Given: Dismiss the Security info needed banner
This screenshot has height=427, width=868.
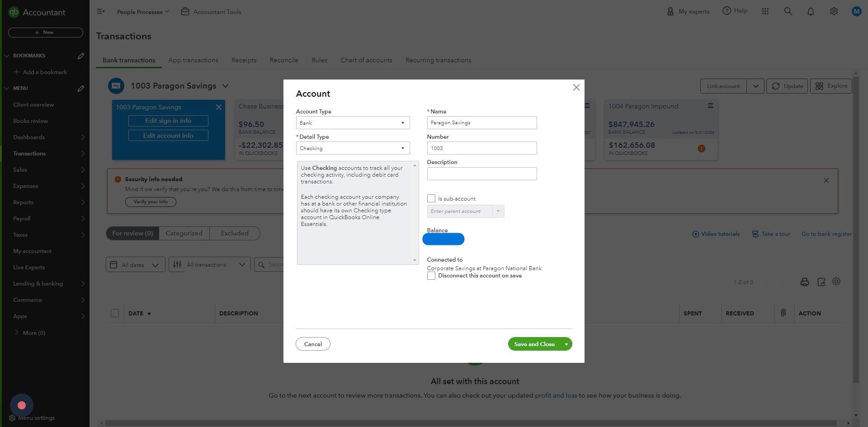Looking at the screenshot, I should (x=826, y=181).
